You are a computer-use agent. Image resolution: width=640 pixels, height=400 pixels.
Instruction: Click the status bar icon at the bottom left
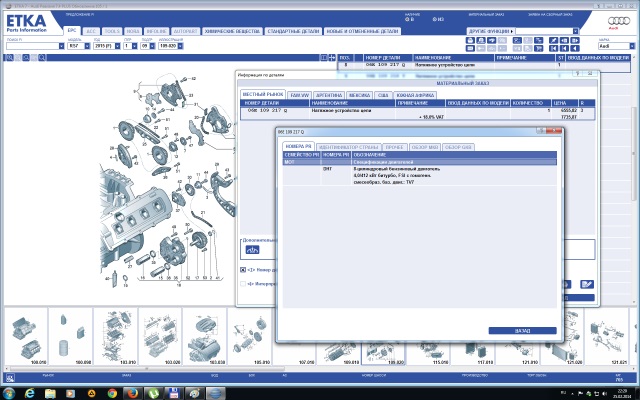10,378
